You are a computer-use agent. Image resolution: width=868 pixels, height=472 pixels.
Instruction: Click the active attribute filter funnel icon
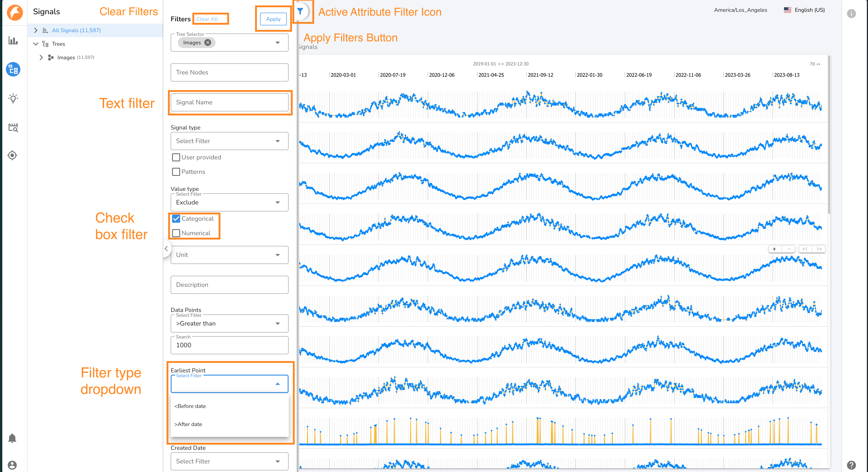coord(300,12)
